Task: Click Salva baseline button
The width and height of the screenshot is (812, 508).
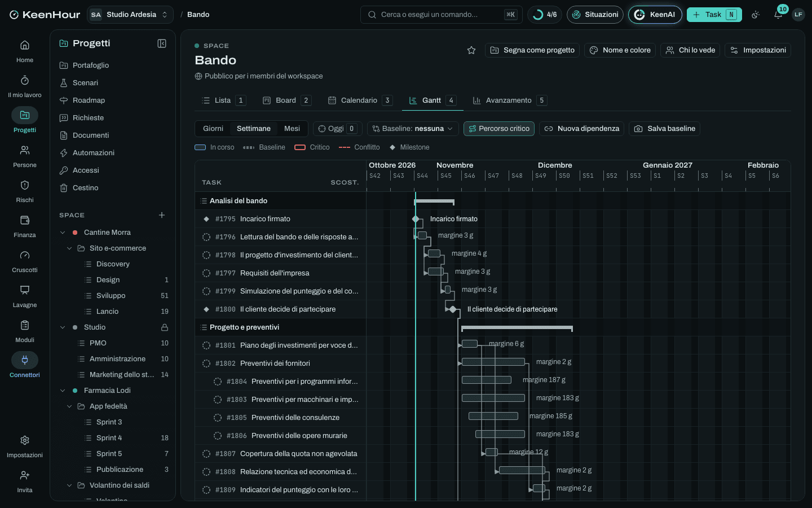Action: (665, 129)
